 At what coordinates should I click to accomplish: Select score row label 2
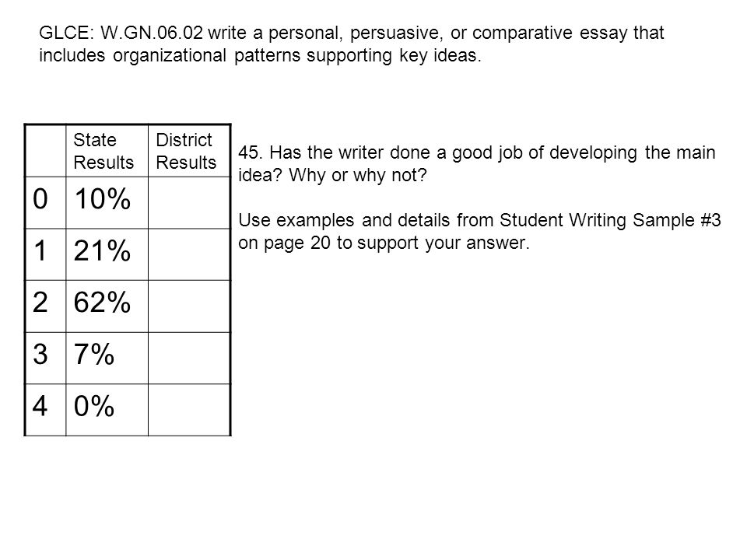coord(45,306)
